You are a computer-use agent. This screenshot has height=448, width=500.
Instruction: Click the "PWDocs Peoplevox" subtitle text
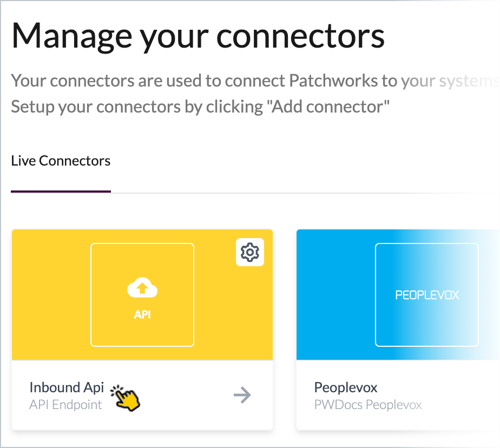click(x=368, y=405)
